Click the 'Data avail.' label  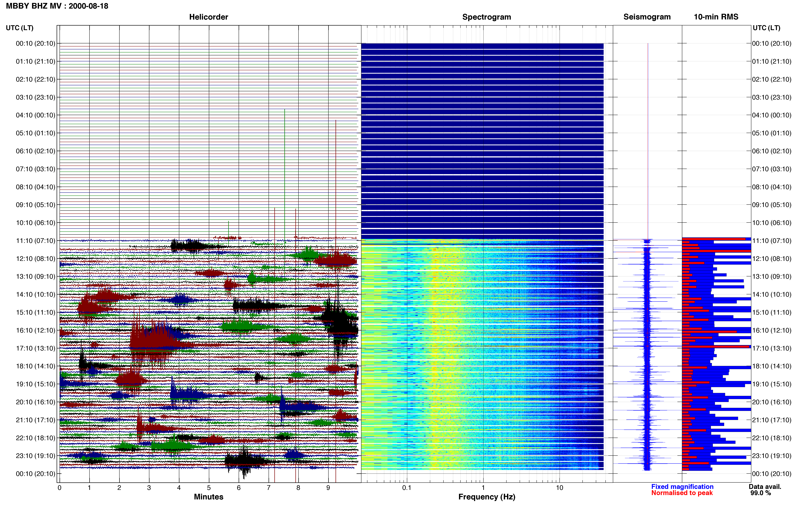pos(765,486)
